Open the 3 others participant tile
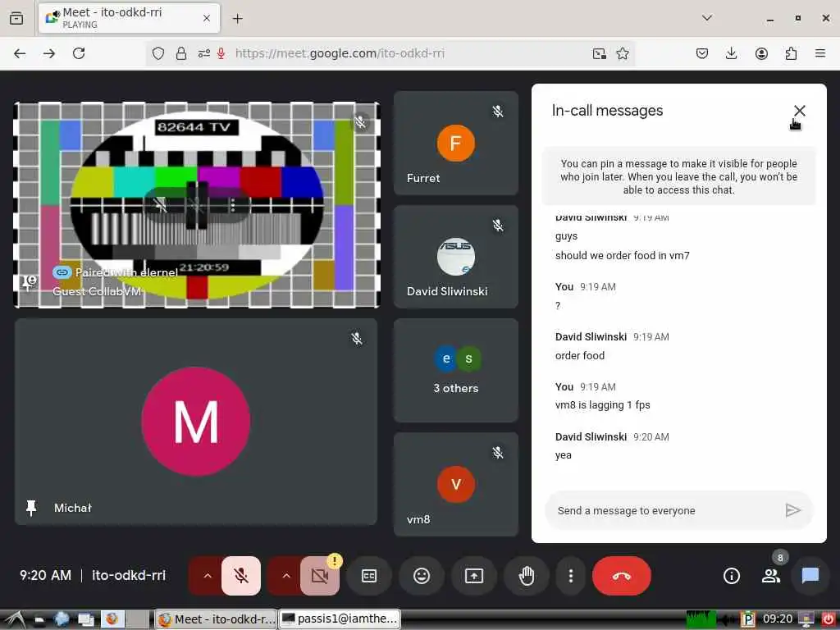 click(456, 370)
